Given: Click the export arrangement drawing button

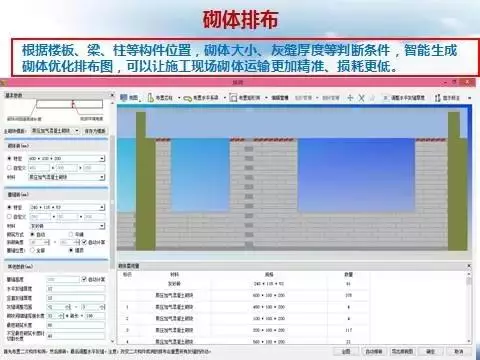Looking at the screenshot, I should [x=402, y=351].
